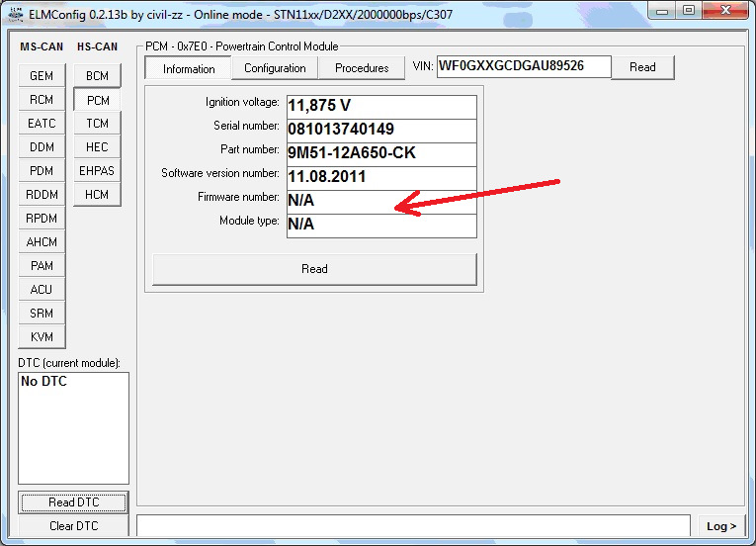Switch to the Configuration tab
Screen dimensions: 756x546
pos(275,68)
